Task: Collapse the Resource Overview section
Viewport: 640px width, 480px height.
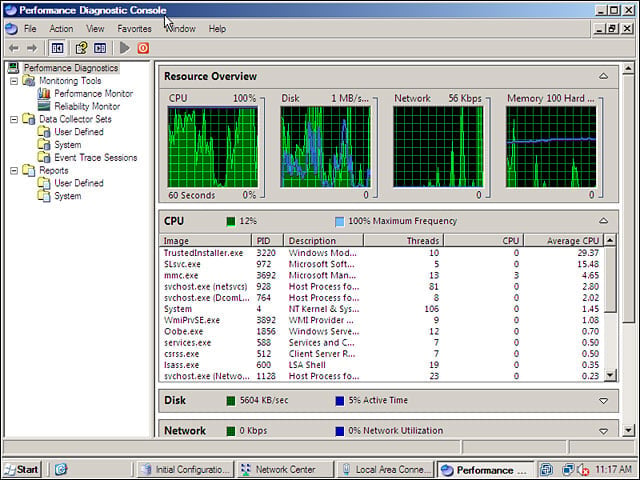Action: coord(603,76)
